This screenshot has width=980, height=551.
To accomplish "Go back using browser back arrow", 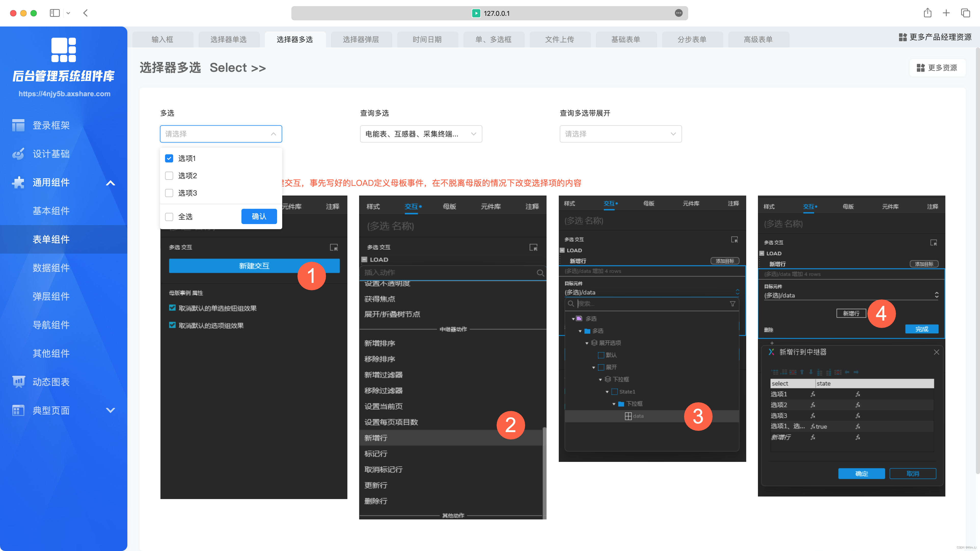I will 86,13.
